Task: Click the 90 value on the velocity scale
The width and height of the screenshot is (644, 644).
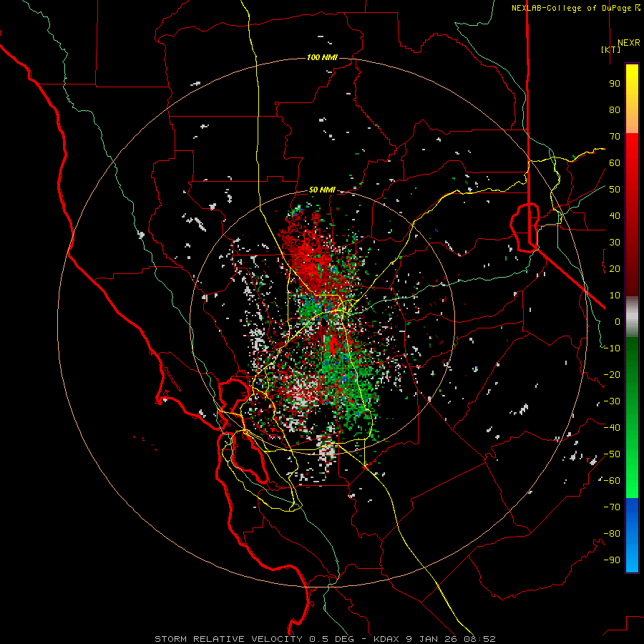Action: pos(615,84)
